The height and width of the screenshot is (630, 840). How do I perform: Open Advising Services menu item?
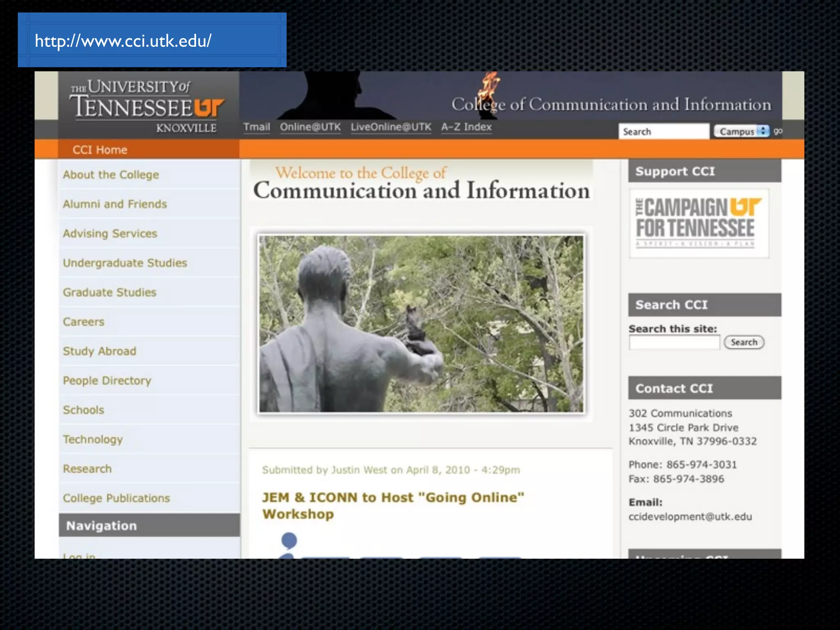(149, 233)
